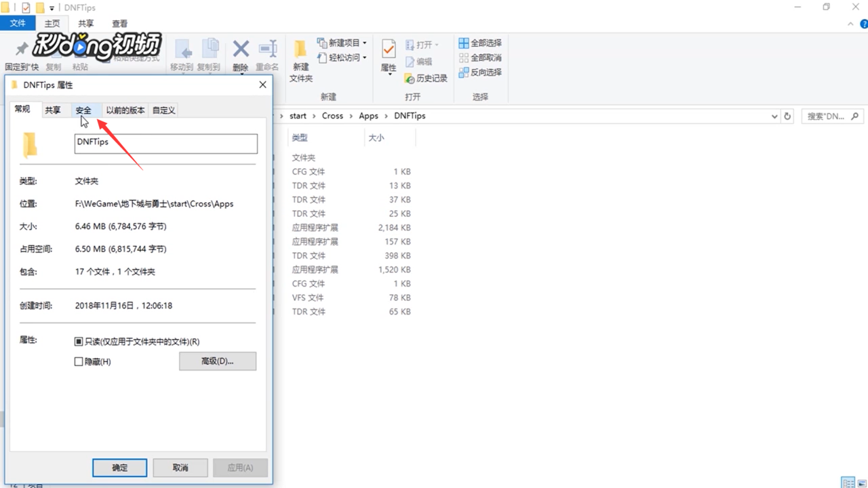Click 'start' in the address breadcrumb
The image size is (868, 488).
click(x=298, y=116)
